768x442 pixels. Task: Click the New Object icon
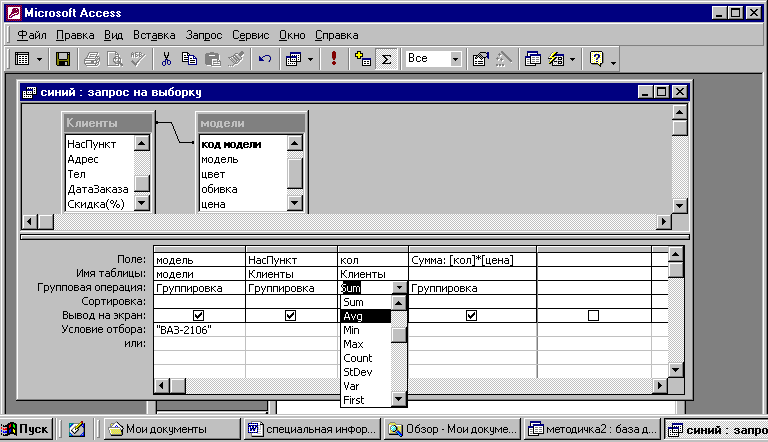[x=556, y=59]
